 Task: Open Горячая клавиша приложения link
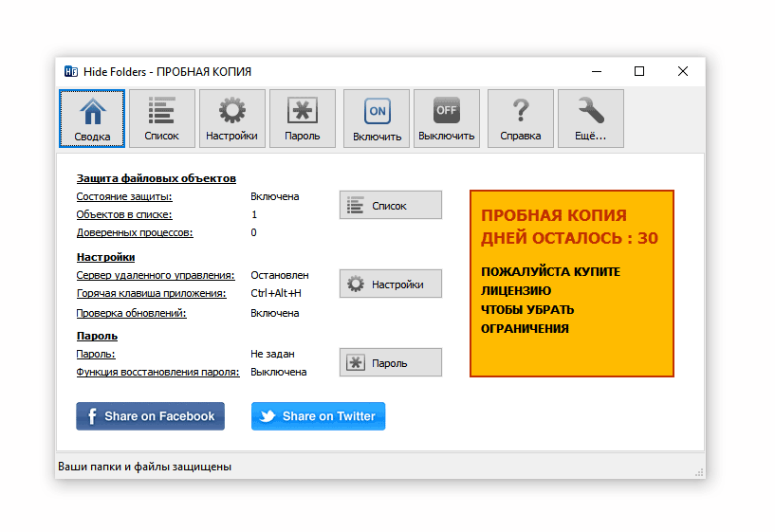(x=151, y=293)
